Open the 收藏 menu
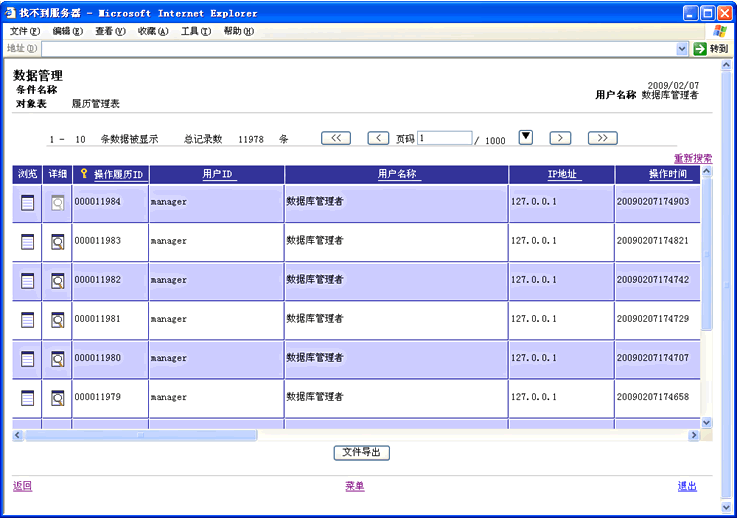Screen dimensions: 738x524 153,31
